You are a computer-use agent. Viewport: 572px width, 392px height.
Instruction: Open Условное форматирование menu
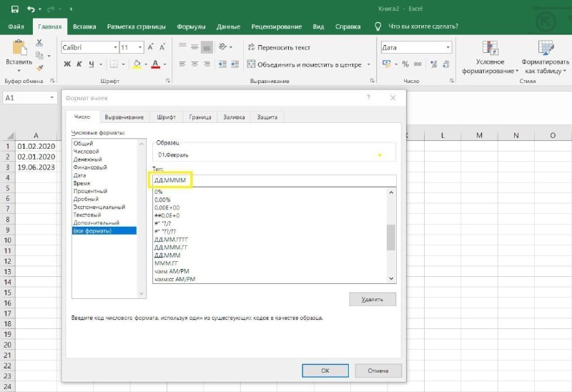click(490, 57)
